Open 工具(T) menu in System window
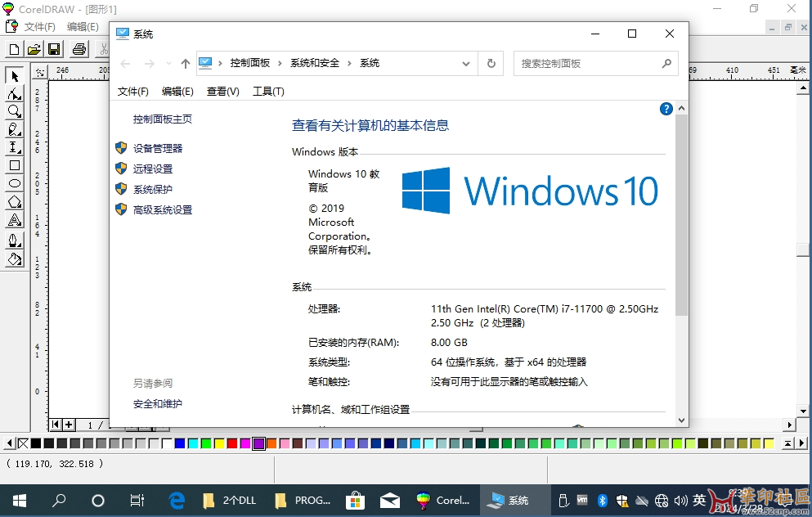Image resolution: width=812 pixels, height=517 pixels. click(x=268, y=92)
